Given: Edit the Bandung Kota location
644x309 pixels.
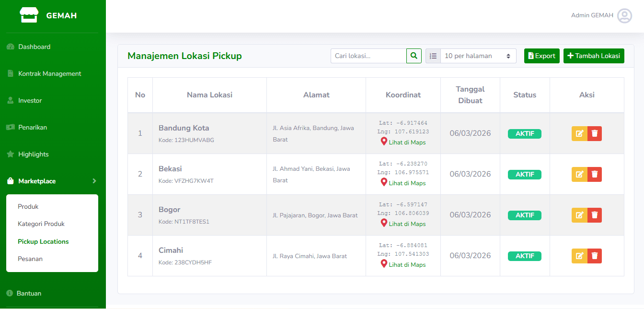Looking at the screenshot, I should coord(579,133).
